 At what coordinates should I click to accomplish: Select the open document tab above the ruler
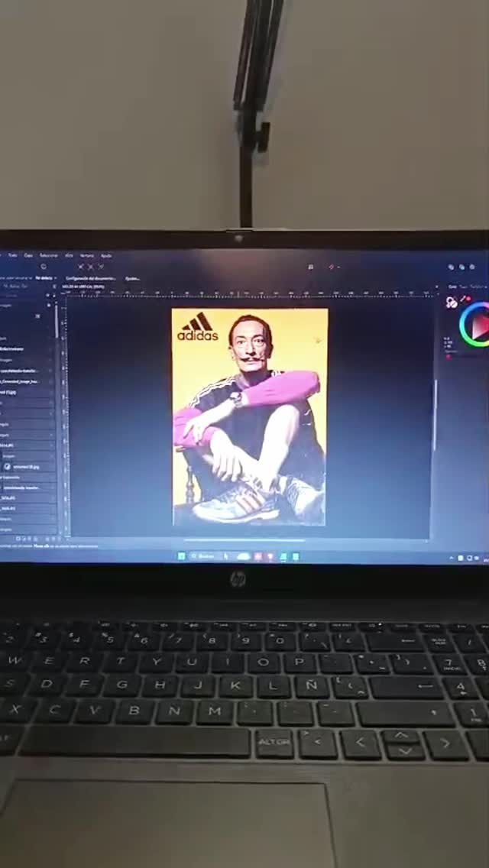83,287
